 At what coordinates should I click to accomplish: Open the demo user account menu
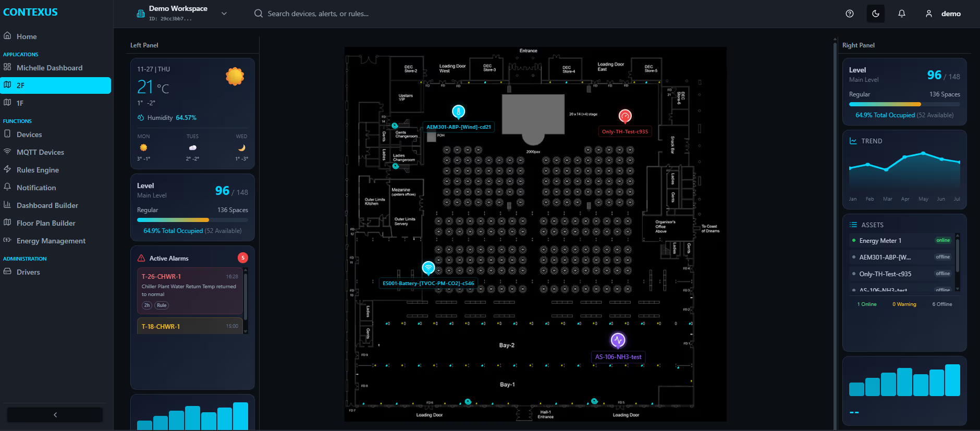coord(943,14)
